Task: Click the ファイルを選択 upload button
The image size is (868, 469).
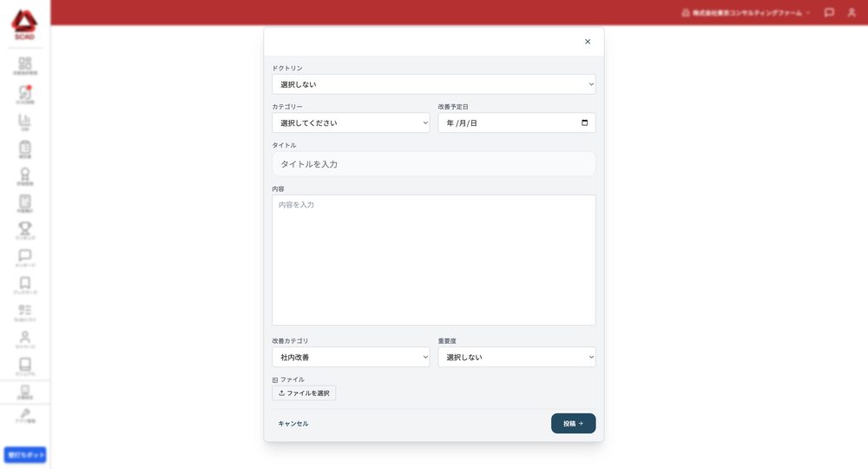Action: (x=304, y=393)
